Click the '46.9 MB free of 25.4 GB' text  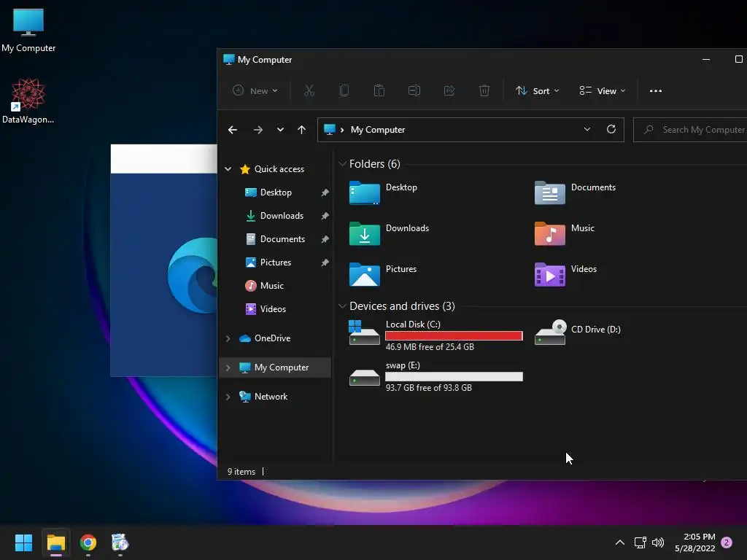(430, 347)
